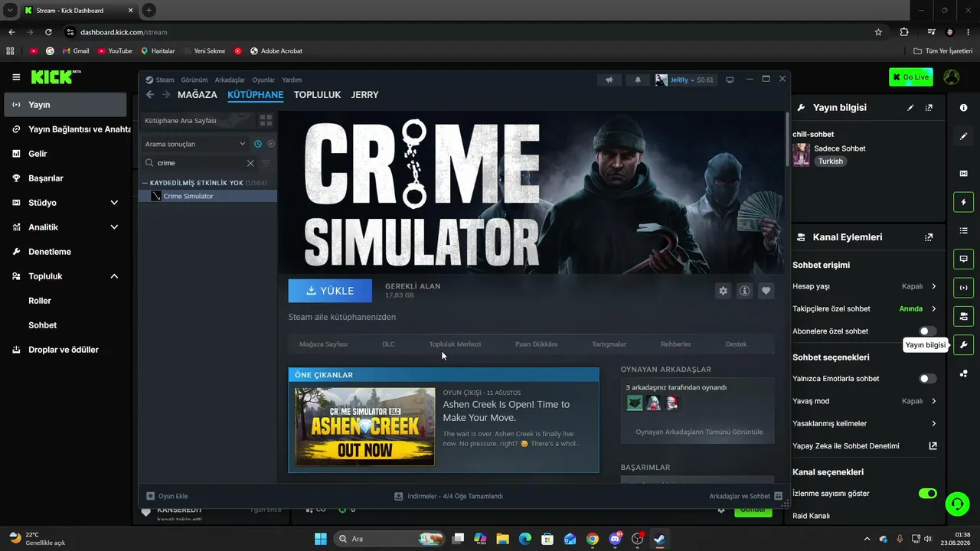Open Steam game settings gear icon
The height and width of the screenshot is (551, 980).
[723, 291]
